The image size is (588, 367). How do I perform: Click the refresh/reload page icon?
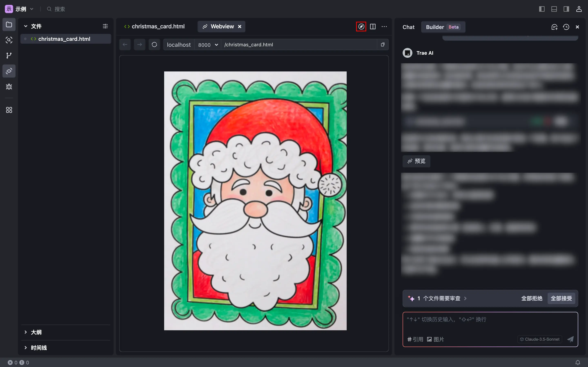154,44
